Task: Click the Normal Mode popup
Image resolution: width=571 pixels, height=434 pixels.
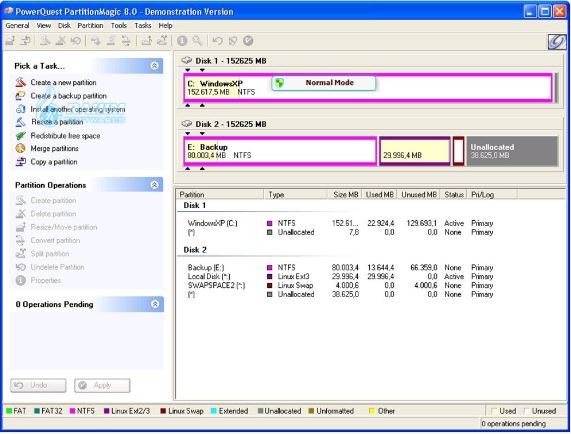Action: point(323,83)
